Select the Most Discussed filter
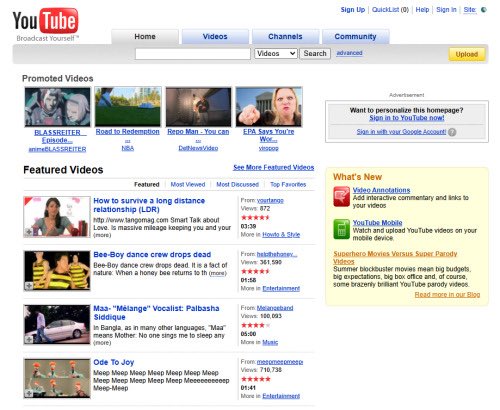Screen dimensions: 500x410 coord(237,184)
